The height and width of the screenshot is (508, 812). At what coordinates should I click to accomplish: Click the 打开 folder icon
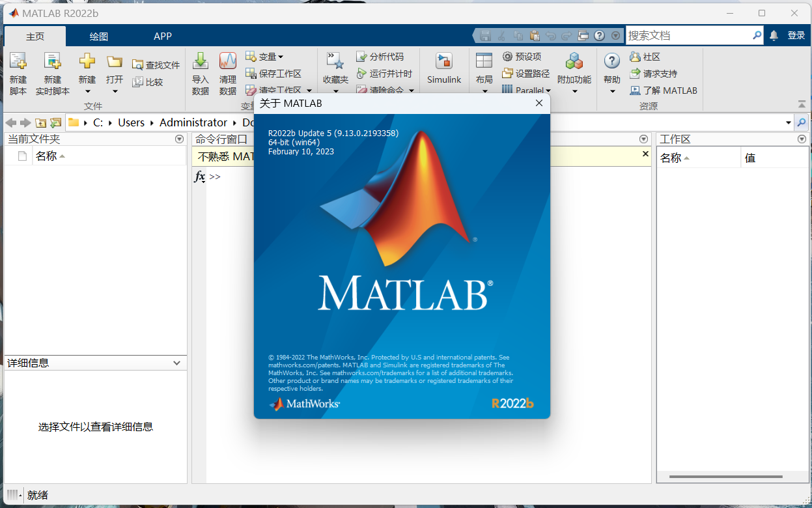click(115, 61)
